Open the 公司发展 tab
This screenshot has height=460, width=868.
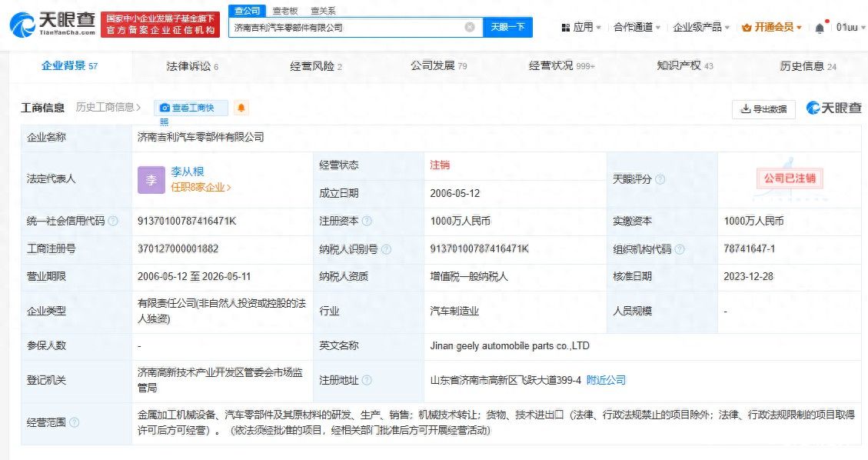438,66
